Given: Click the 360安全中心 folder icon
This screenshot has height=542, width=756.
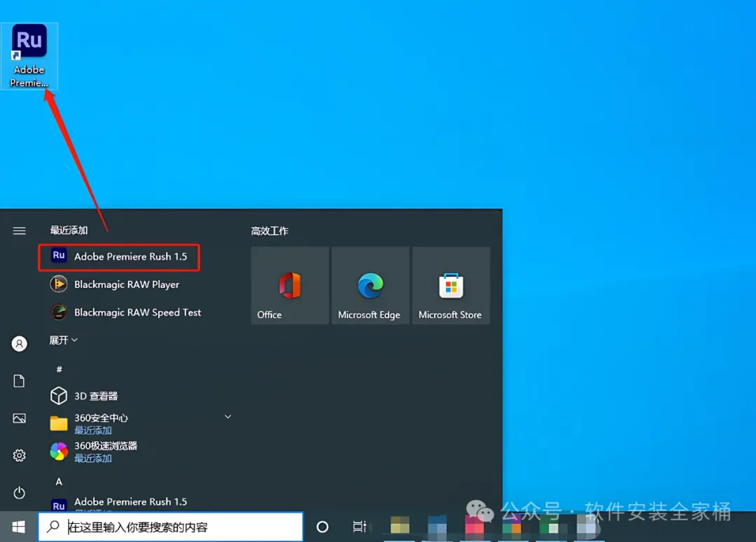Looking at the screenshot, I should coord(59,424).
